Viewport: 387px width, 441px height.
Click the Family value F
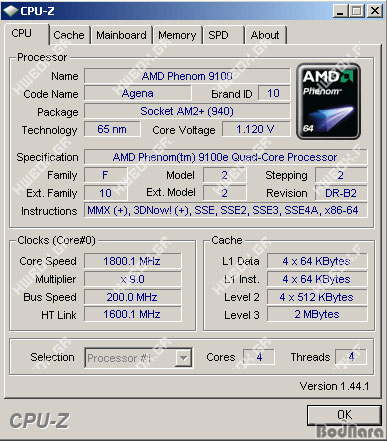click(105, 175)
